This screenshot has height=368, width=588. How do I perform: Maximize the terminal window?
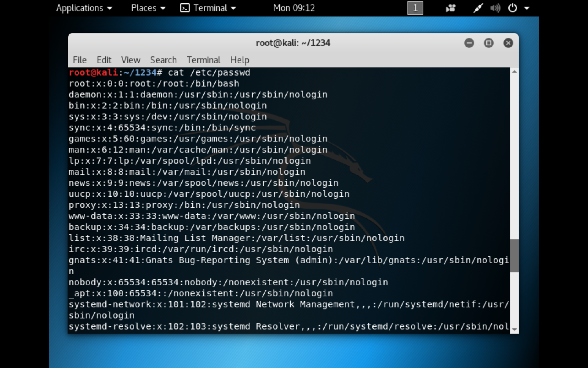489,43
